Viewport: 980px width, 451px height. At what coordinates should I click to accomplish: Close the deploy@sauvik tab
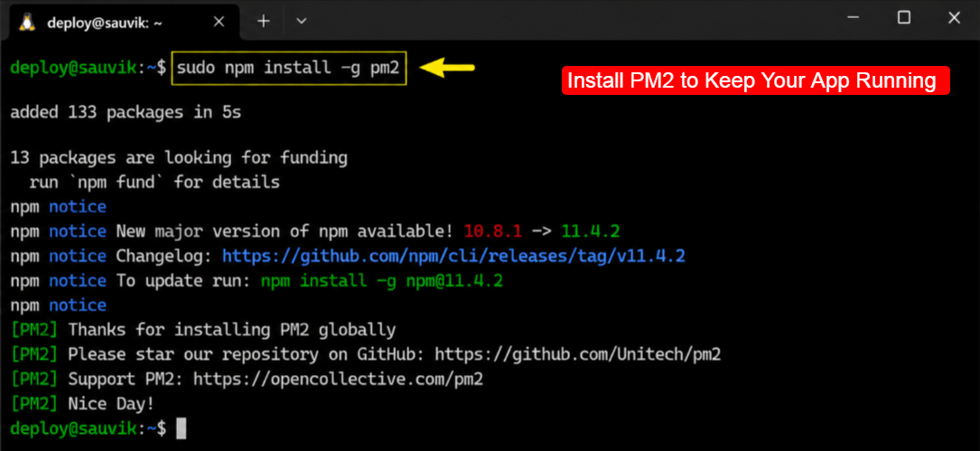tap(219, 22)
